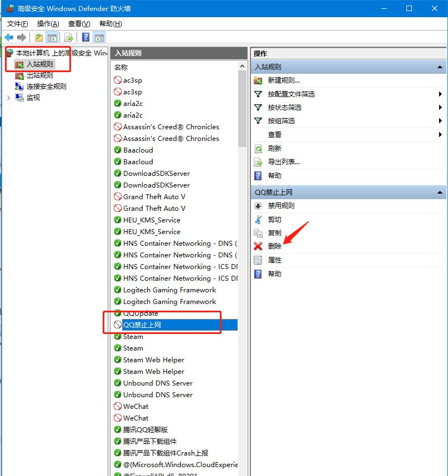The image size is (448, 476).
Task: Click the funnel icon beside 按配置文件筛选
Action: 258,94
